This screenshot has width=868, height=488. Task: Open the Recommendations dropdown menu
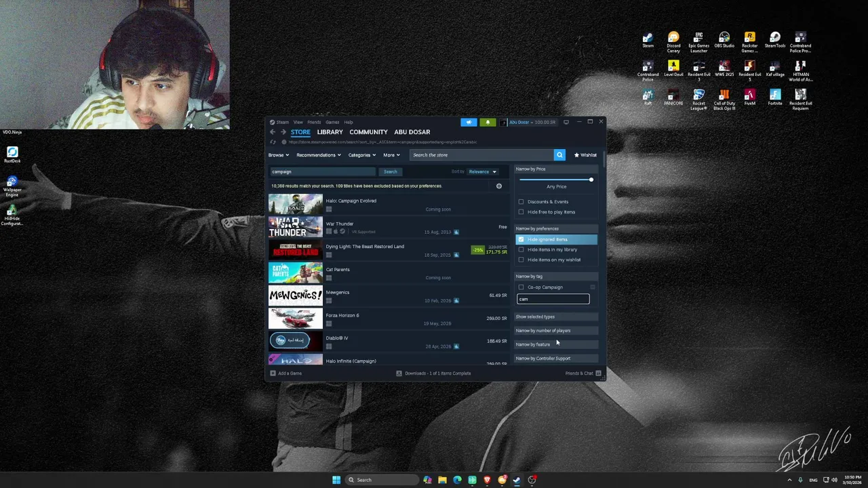[318, 155]
